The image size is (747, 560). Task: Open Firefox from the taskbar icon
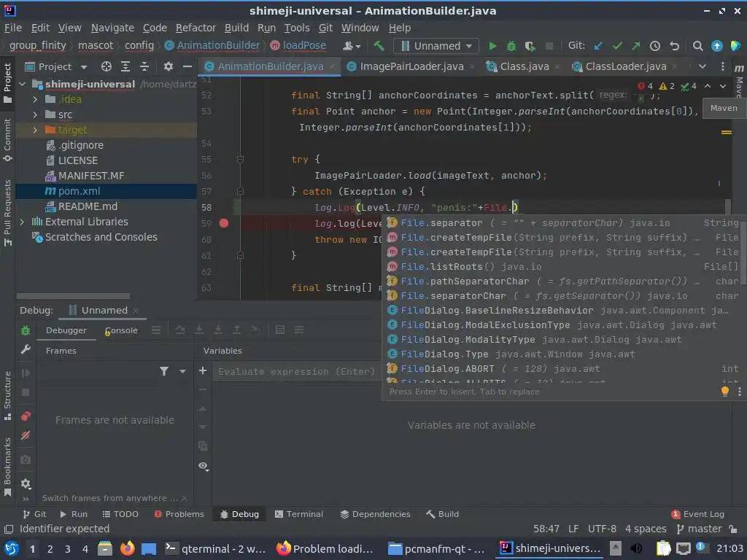click(x=127, y=548)
